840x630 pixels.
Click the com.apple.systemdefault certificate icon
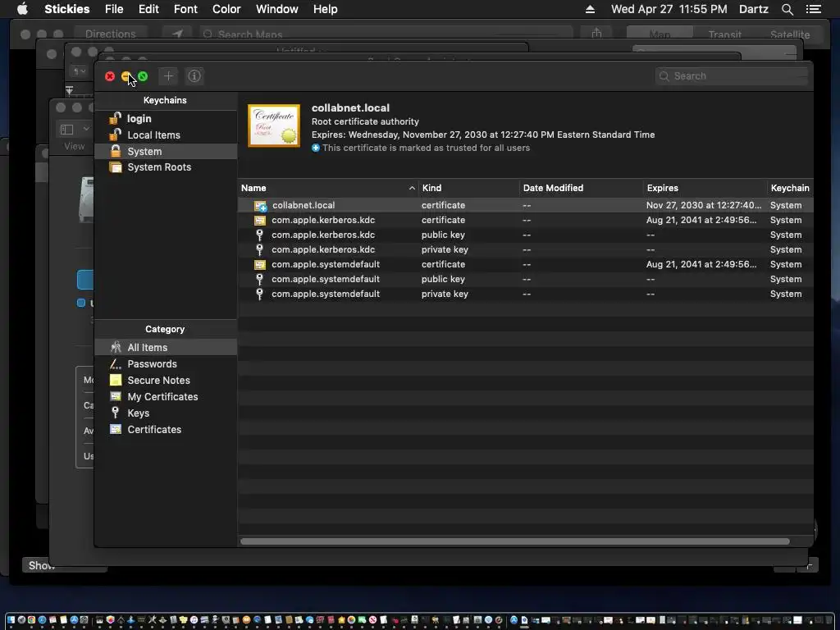(260, 264)
